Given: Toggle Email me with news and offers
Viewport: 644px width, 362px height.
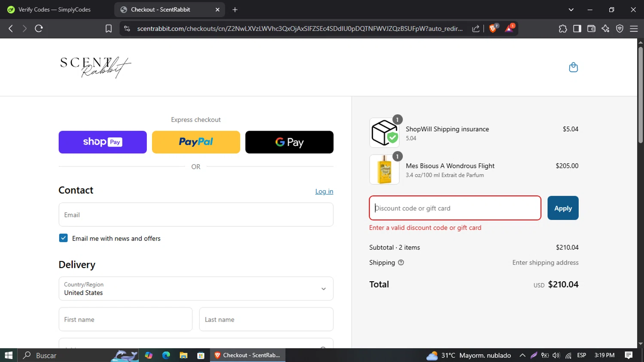Looking at the screenshot, I should (63, 238).
